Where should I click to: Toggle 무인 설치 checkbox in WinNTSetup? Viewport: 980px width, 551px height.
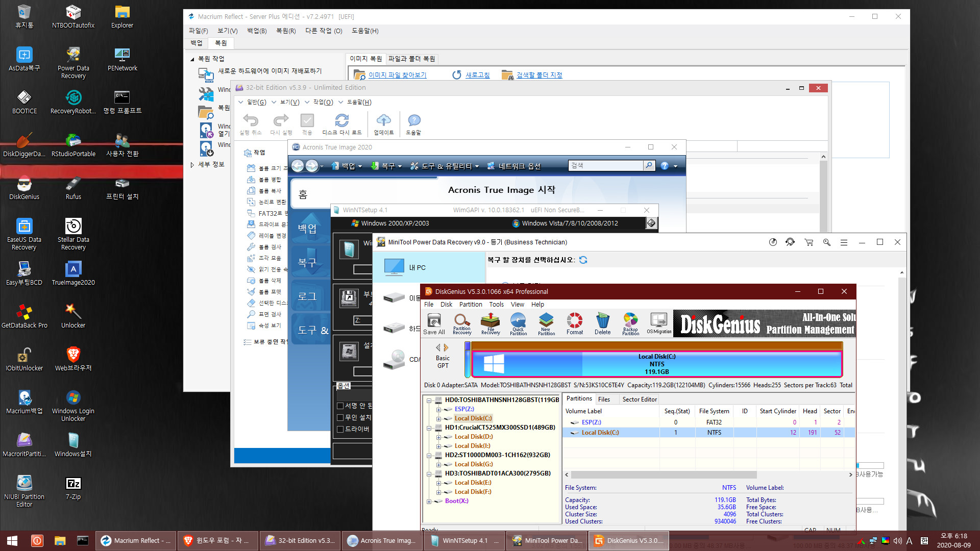(x=340, y=418)
